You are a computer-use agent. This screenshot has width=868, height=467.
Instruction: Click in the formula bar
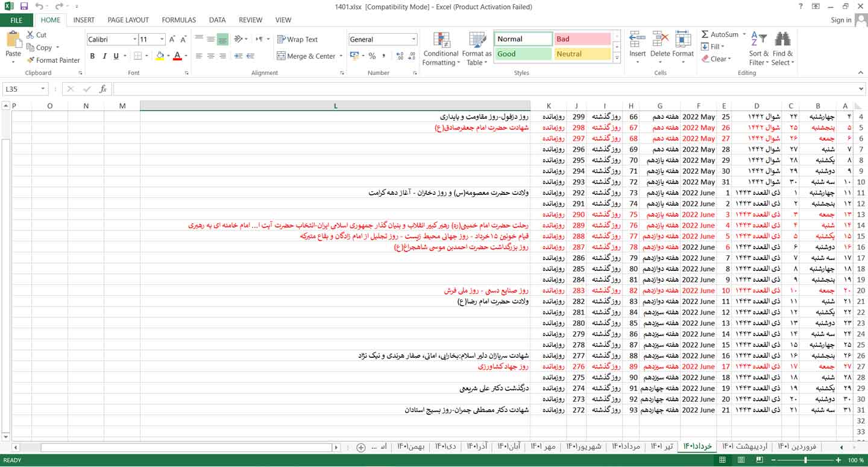click(484, 89)
